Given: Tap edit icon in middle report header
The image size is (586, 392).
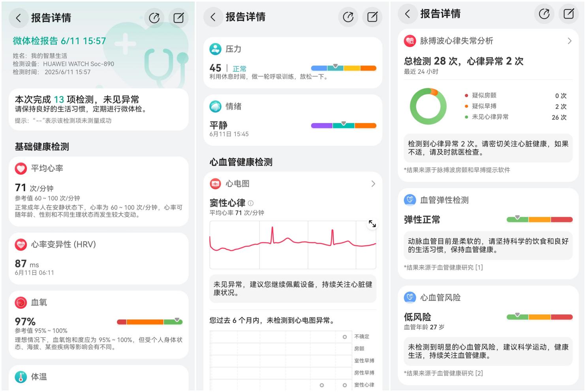Looking at the screenshot, I should pos(372,17).
